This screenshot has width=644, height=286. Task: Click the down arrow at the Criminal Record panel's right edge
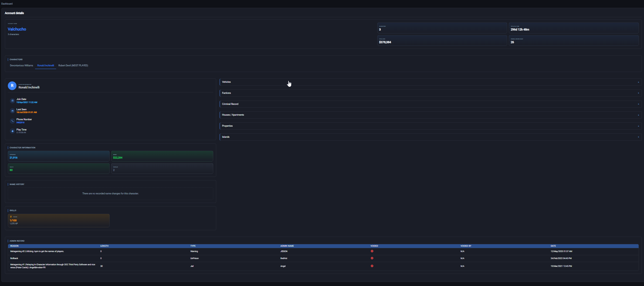[x=638, y=104]
